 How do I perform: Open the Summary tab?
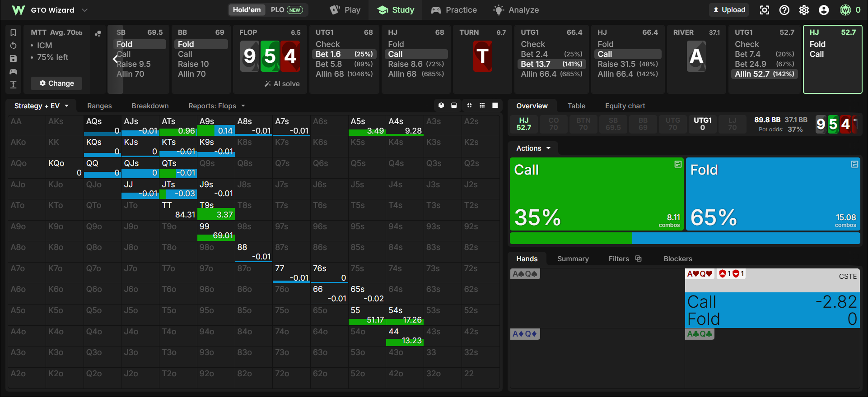[573, 259]
